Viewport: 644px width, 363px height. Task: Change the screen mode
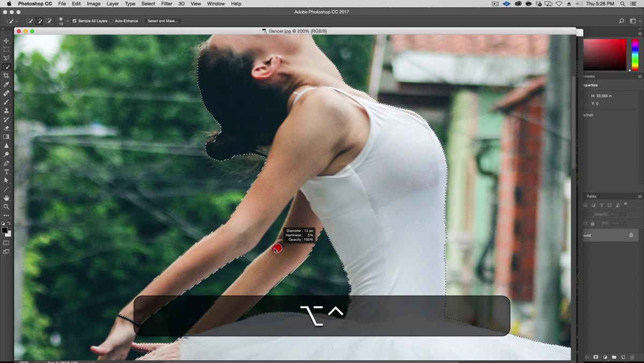[x=6, y=251]
